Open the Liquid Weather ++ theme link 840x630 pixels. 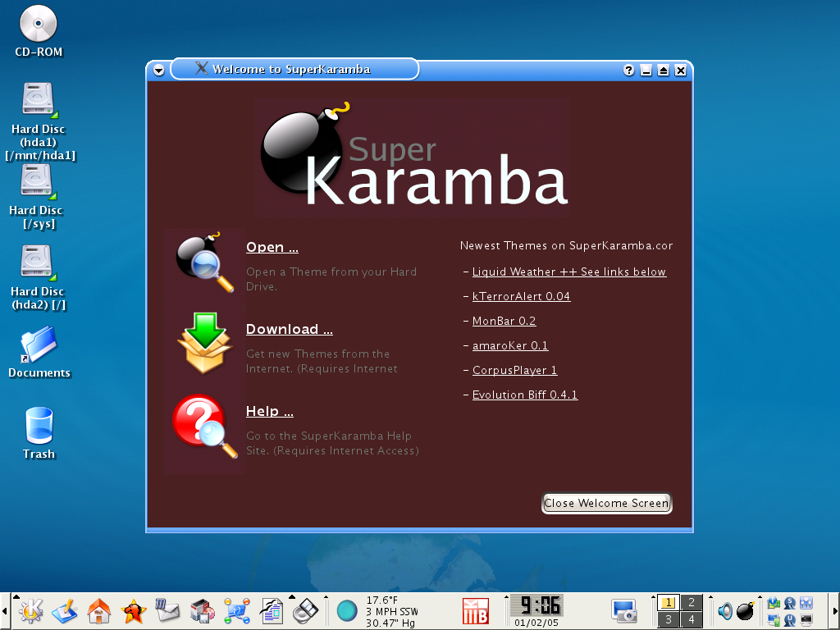(x=568, y=272)
